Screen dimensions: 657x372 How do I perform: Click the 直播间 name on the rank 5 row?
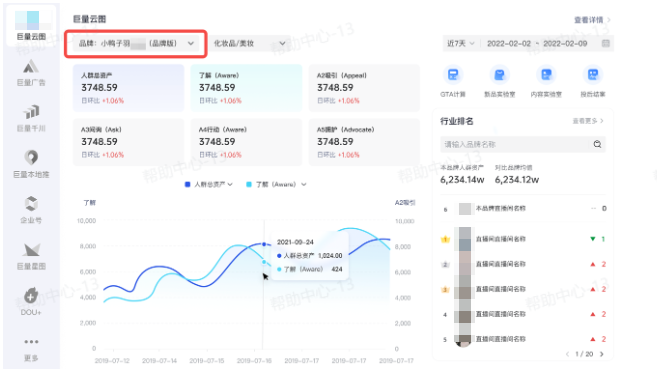(x=501, y=339)
